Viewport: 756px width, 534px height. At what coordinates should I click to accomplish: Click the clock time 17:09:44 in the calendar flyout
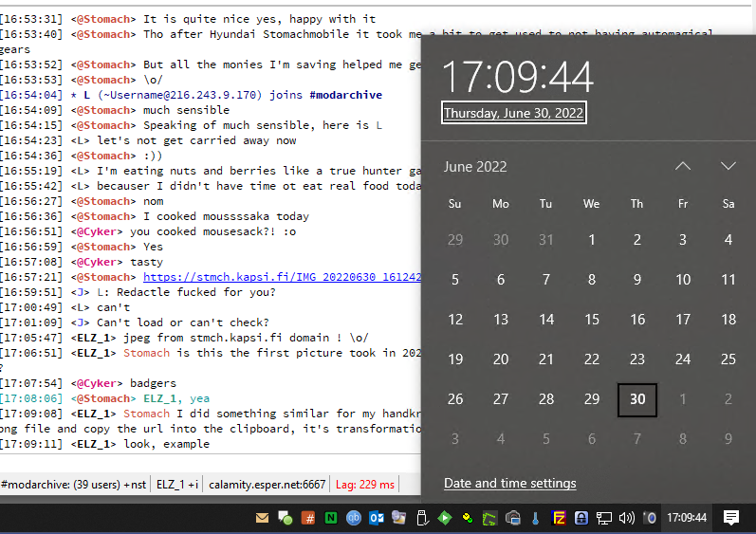[x=517, y=77]
